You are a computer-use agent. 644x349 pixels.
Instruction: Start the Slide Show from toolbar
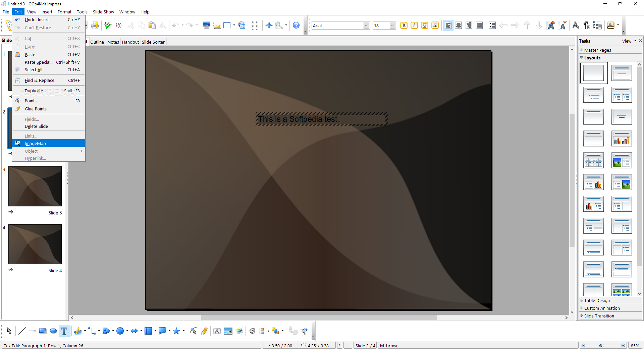207,25
